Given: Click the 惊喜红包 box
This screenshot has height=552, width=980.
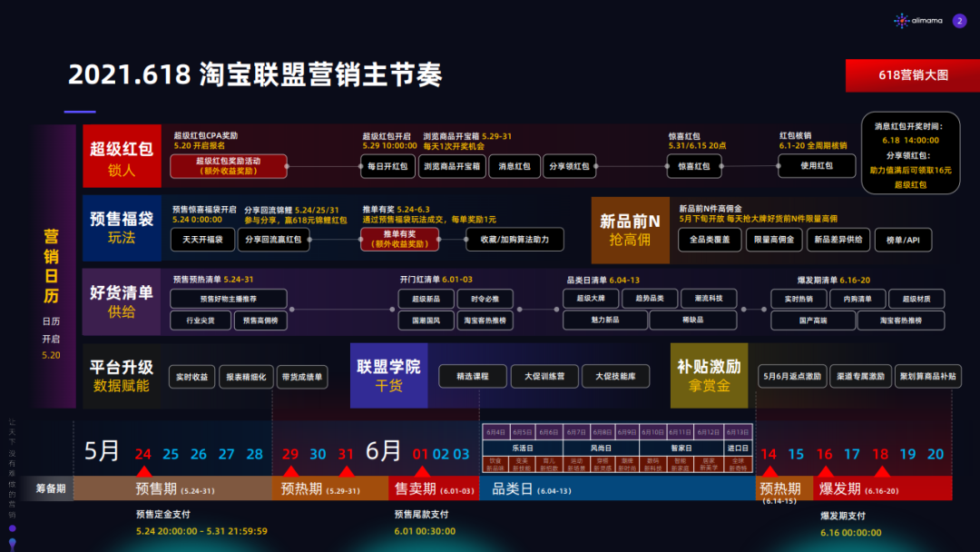Looking at the screenshot, I should 694,166.
